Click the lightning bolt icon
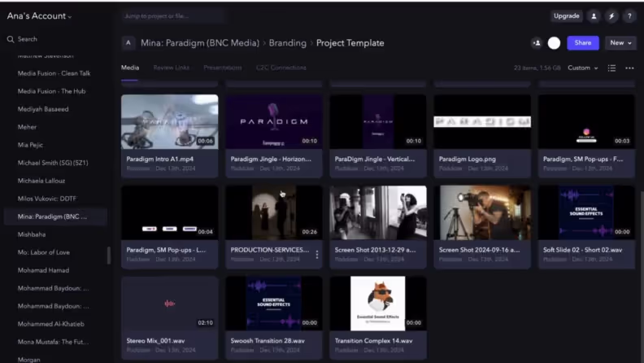The height and width of the screenshot is (363, 644). pyautogui.click(x=611, y=16)
